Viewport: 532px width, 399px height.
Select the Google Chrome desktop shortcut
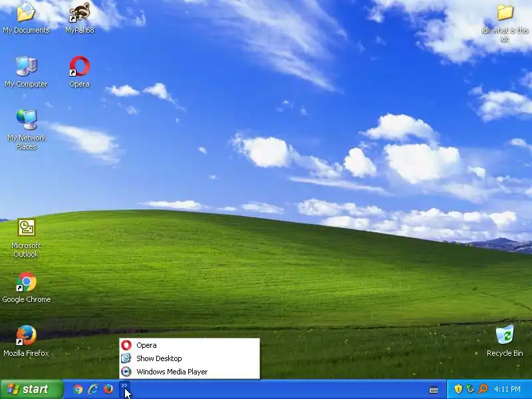(x=26, y=287)
